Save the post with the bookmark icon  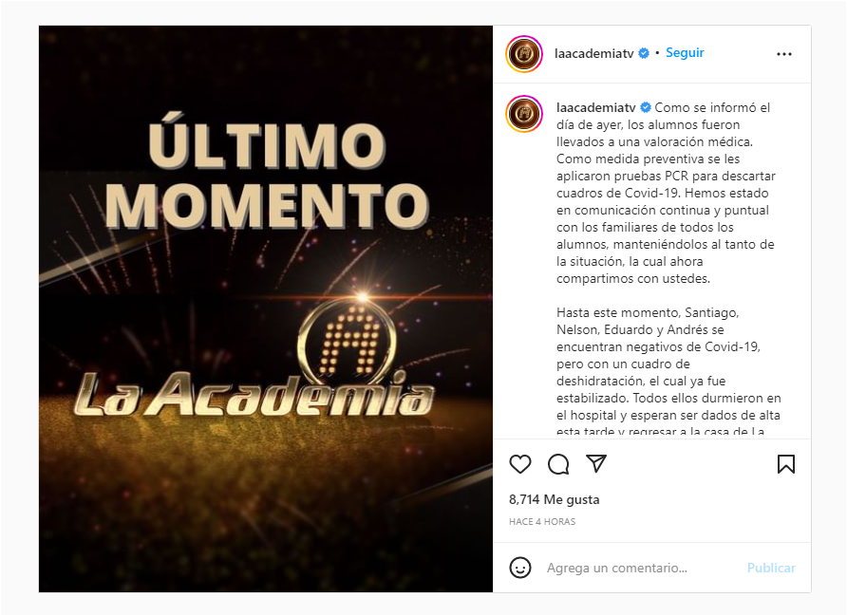[786, 464]
